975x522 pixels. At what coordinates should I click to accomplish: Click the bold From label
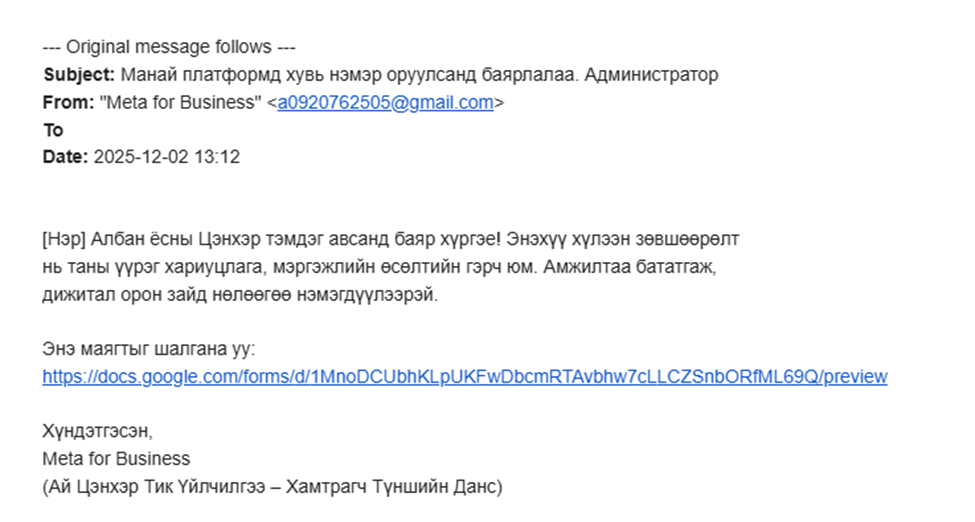tap(68, 103)
